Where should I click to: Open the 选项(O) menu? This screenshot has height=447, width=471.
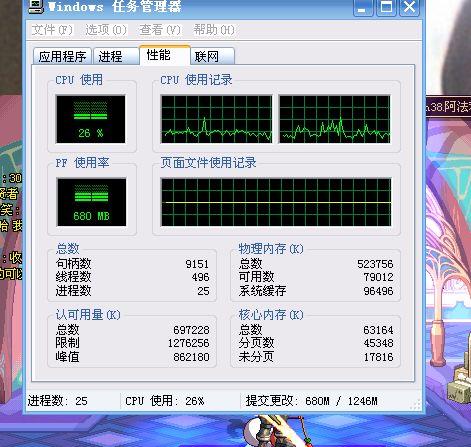point(106,30)
